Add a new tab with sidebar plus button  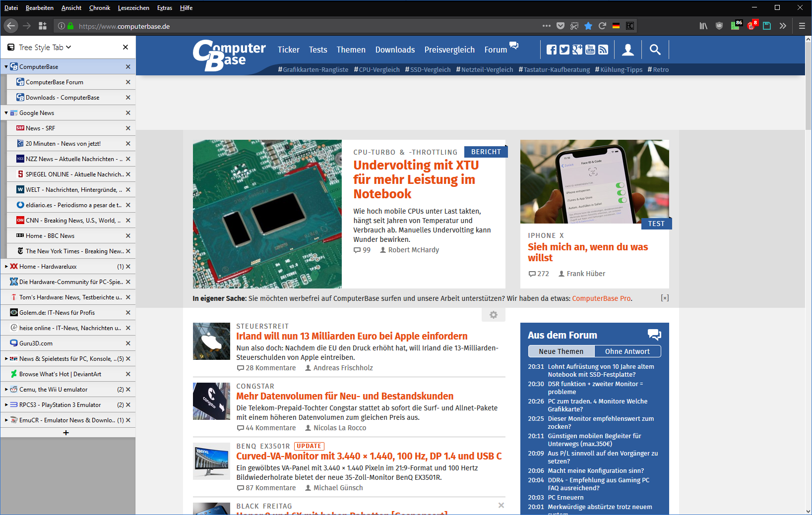[x=66, y=433]
